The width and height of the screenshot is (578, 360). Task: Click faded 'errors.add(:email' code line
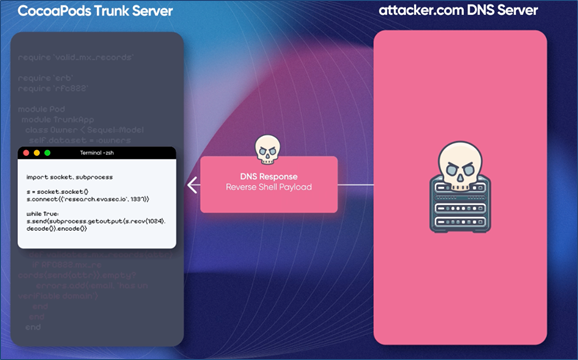tap(92, 285)
